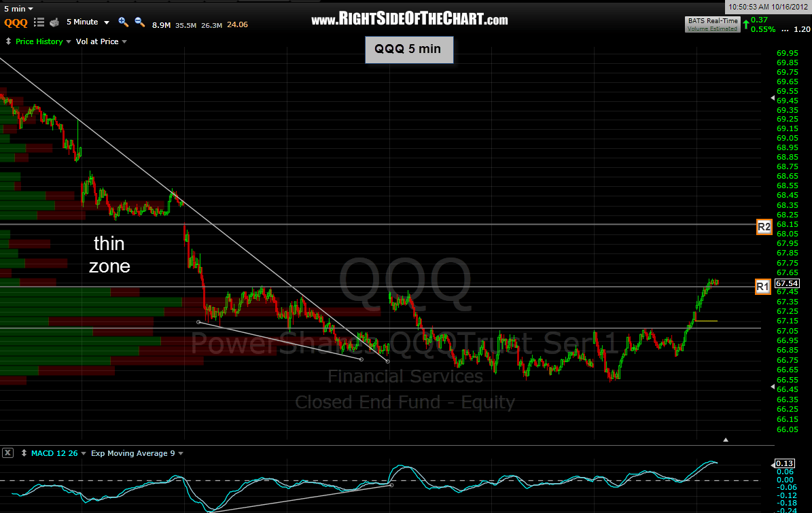Expand the Exp Moving Average 9 dropdown arrow
812x513 pixels.
(181, 453)
